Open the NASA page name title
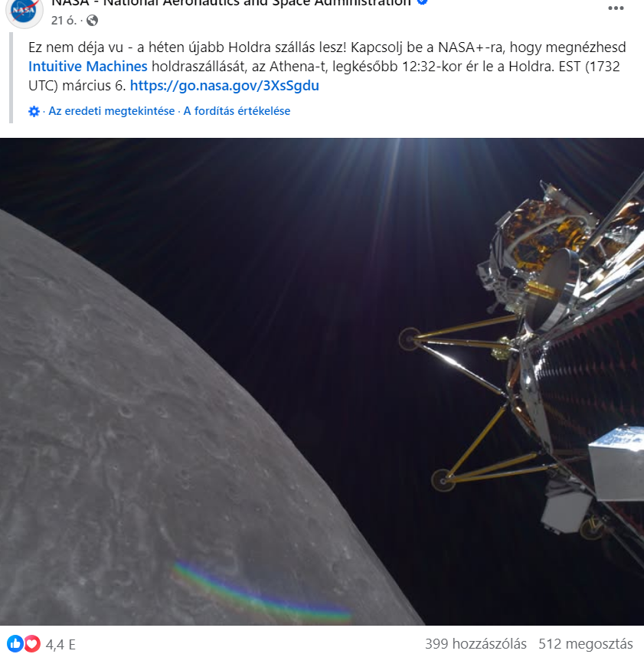 pyautogui.click(x=231, y=2)
